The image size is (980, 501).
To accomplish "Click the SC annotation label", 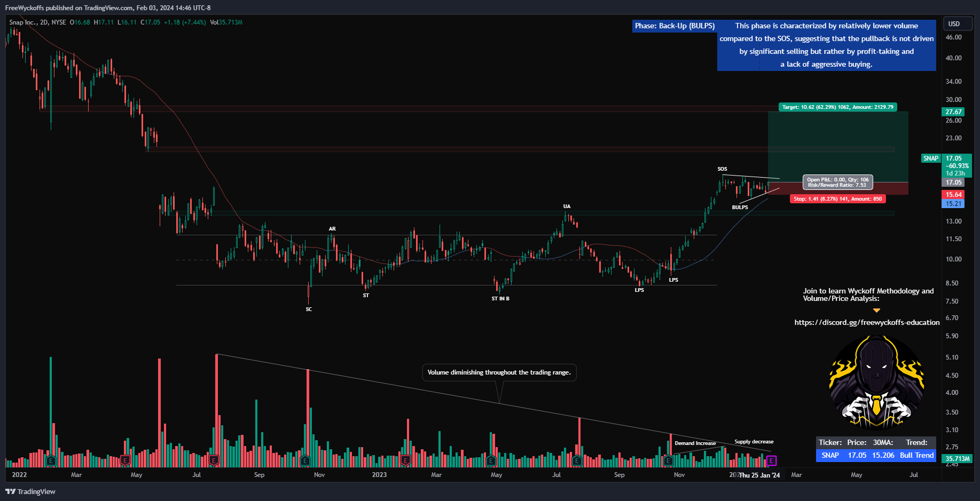I will (x=309, y=309).
